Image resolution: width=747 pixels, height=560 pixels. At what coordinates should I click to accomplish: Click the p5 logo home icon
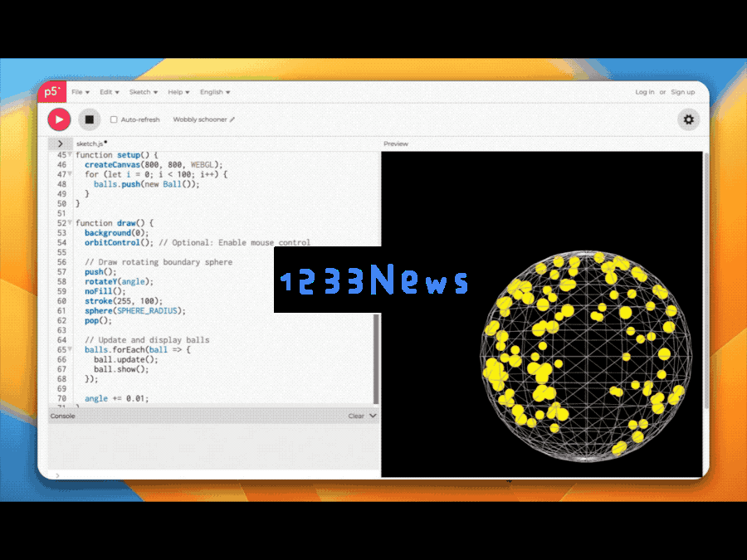click(x=52, y=91)
